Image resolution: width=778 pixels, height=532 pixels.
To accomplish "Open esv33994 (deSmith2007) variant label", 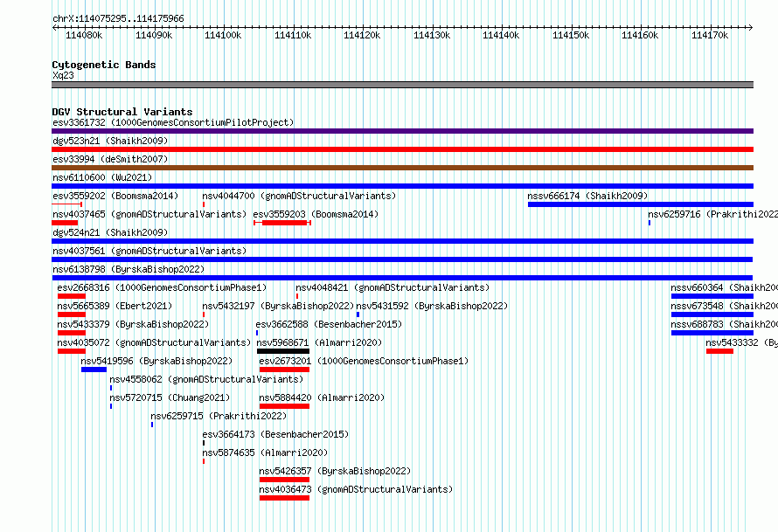I will tap(110, 159).
